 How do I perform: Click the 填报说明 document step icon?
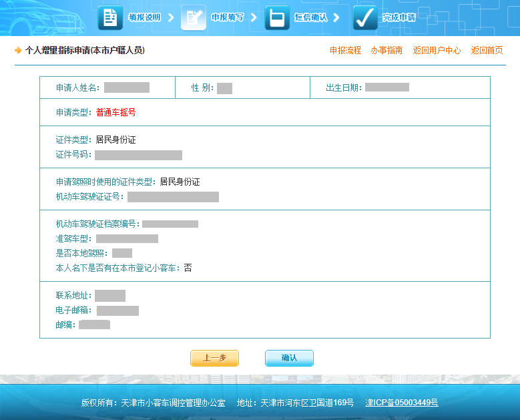point(110,17)
